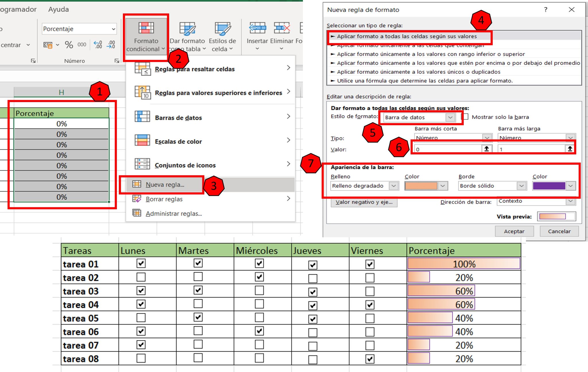Viewport: 588px width, 372px height.
Task: Switch to the Ayuda ribbon tab
Action: pos(59,9)
